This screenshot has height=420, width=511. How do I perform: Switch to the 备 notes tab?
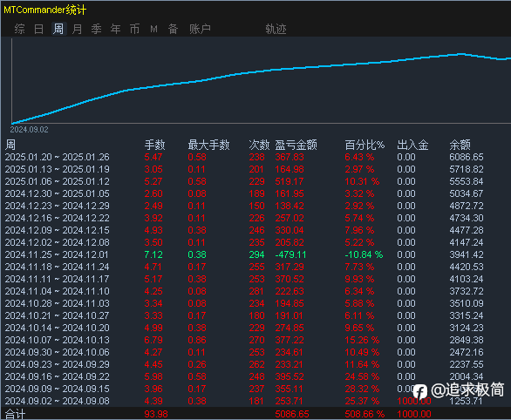click(173, 29)
